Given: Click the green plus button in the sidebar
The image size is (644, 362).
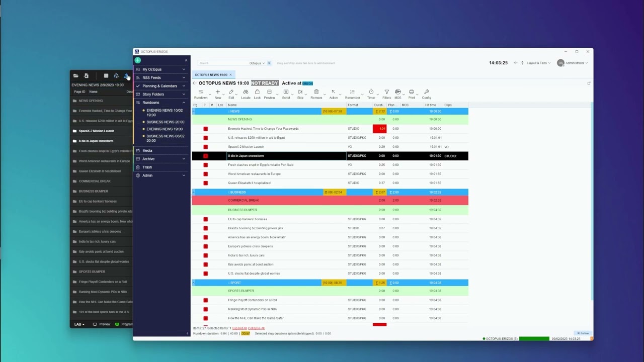Looking at the screenshot, I should pos(138,60).
